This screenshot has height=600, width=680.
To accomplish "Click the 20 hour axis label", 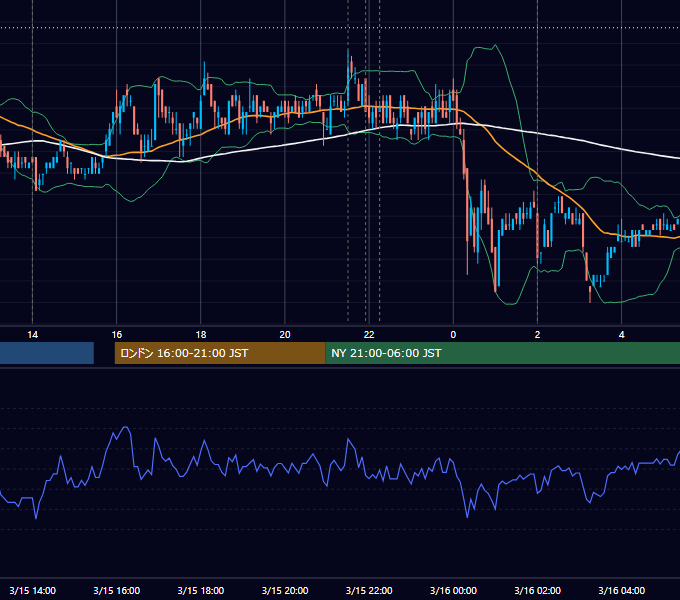I will [x=285, y=335].
